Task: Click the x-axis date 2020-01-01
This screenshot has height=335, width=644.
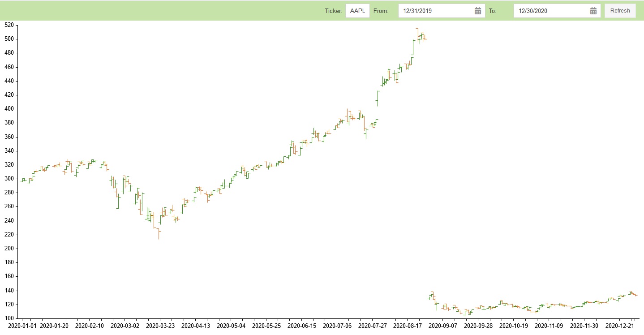Action: 22,326
